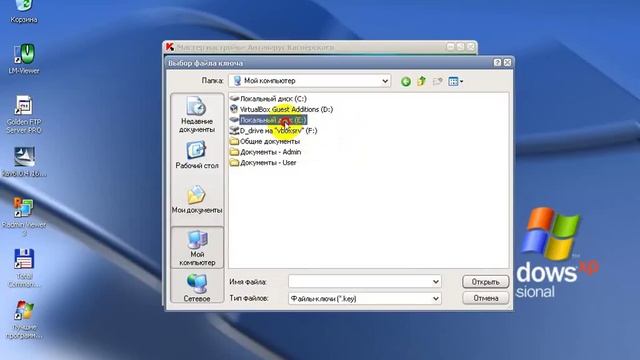Go up one folder level
Screen dimensions: 640x360
(x=422, y=81)
